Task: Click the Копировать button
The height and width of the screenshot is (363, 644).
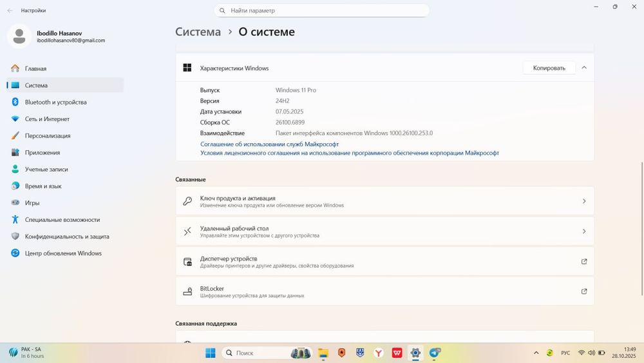Action: [x=549, y=68]
